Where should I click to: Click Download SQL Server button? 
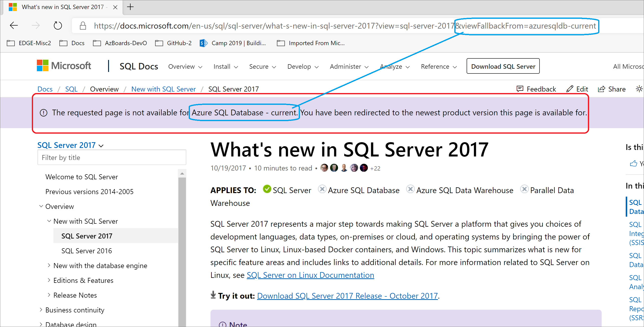[503, 66]
